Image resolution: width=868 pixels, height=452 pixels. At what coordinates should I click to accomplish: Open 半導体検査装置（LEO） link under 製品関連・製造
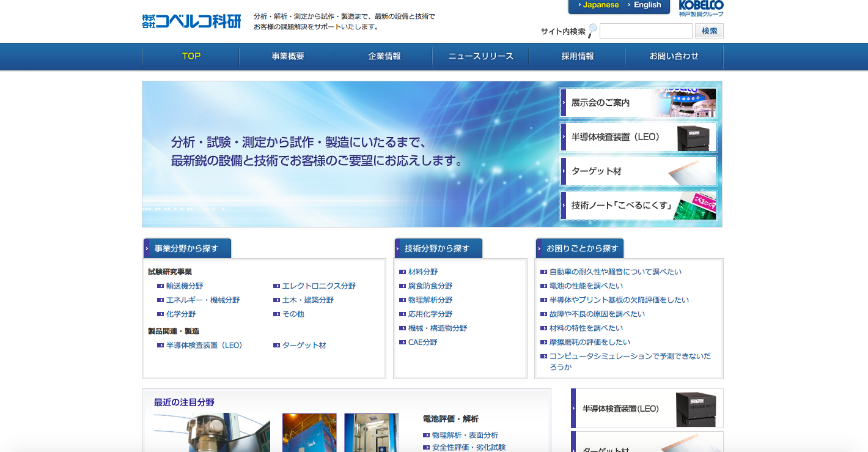point(206,346)
